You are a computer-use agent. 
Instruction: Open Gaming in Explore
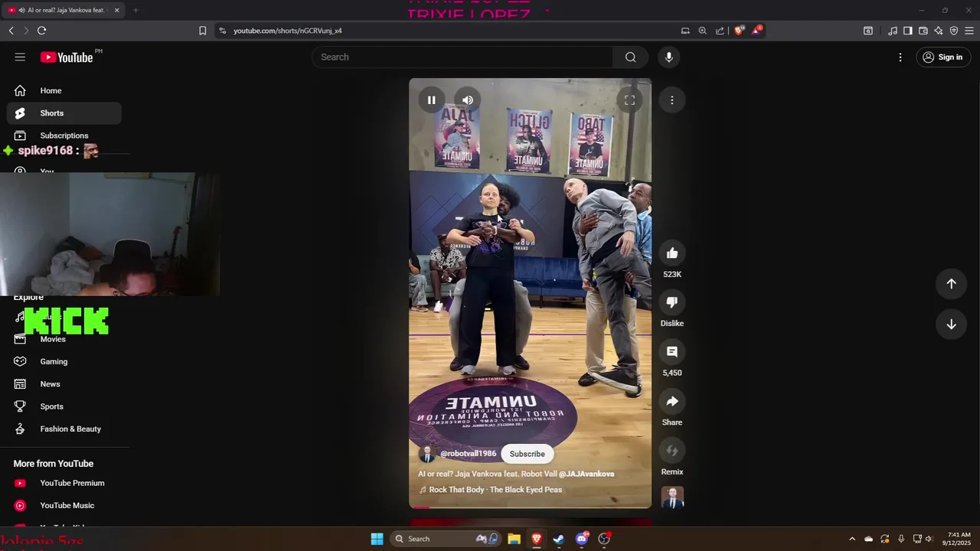pyautogui.click(x=64, y=362)
